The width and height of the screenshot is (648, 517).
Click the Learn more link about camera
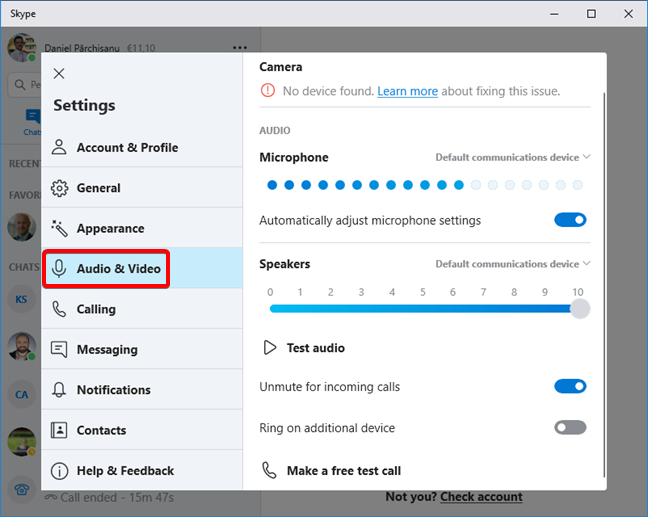tap(407, 91)
